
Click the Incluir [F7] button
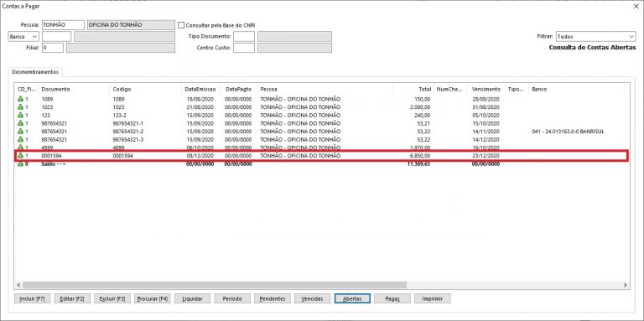point(32,298)
